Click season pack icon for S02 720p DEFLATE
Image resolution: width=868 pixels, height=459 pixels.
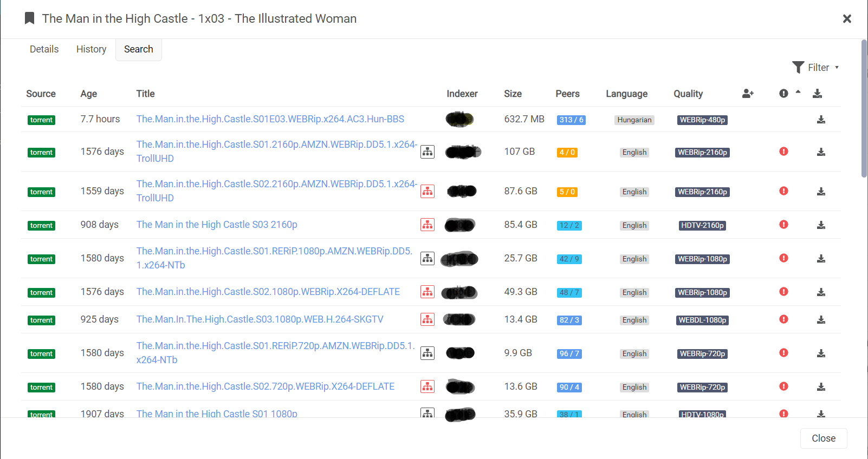427,387
